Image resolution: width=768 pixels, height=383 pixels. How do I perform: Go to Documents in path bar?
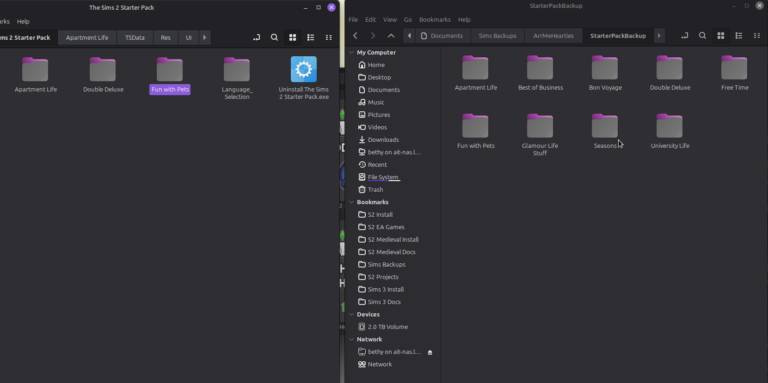[442, 36]
